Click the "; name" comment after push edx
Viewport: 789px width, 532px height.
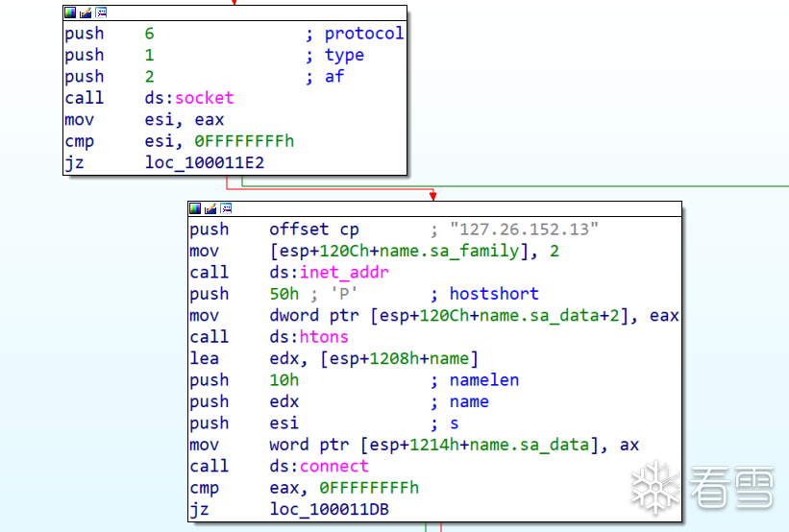pos(459,401)
